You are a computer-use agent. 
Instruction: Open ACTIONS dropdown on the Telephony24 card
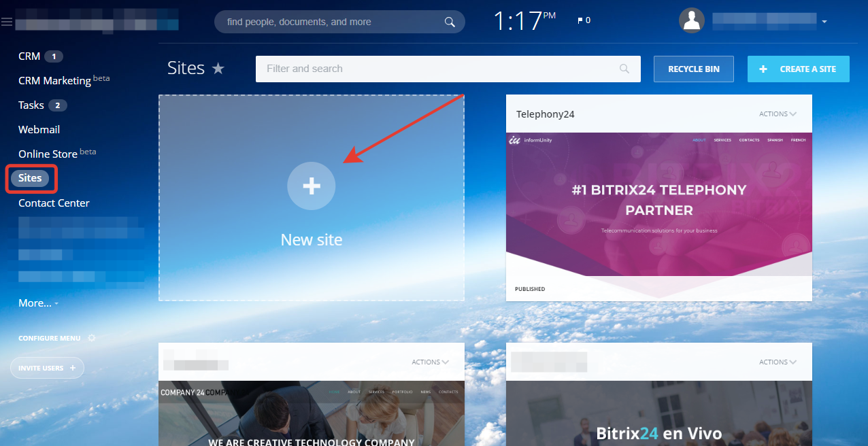coord(778,114)
